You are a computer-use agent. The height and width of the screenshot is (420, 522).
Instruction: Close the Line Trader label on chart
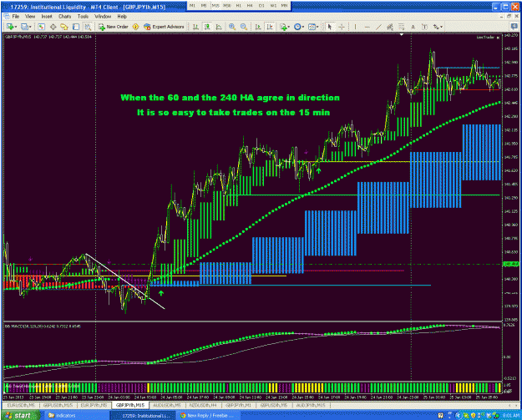(498, 38)
